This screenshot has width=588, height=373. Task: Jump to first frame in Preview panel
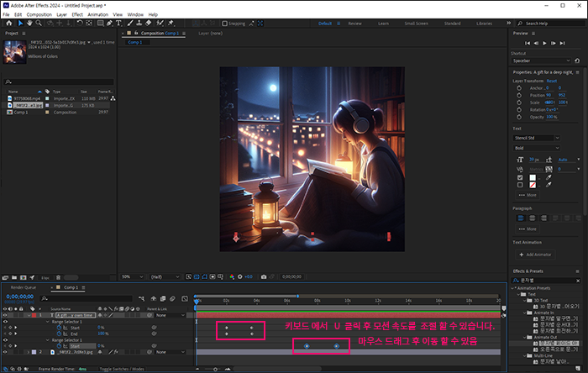click(x=528, y=43)
